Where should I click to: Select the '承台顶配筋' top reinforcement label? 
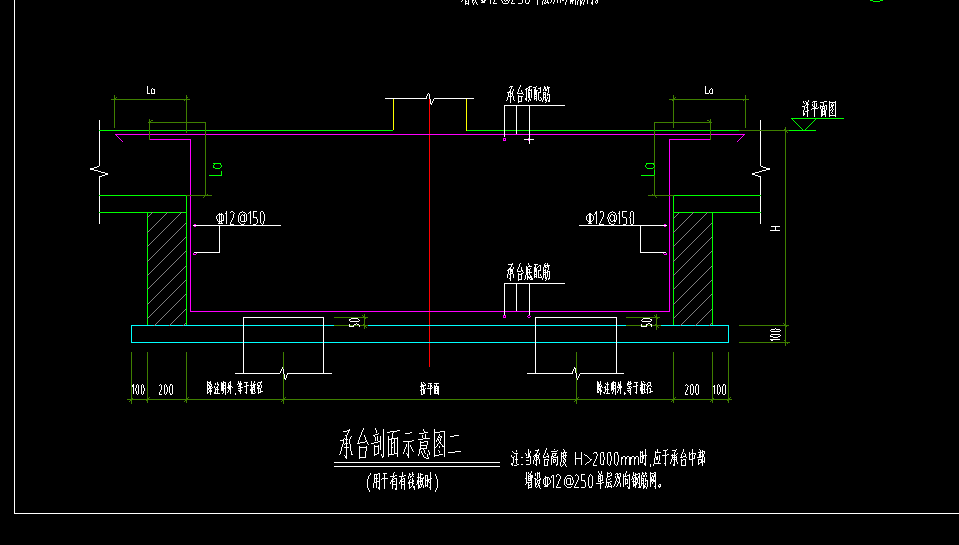[528, 94]
